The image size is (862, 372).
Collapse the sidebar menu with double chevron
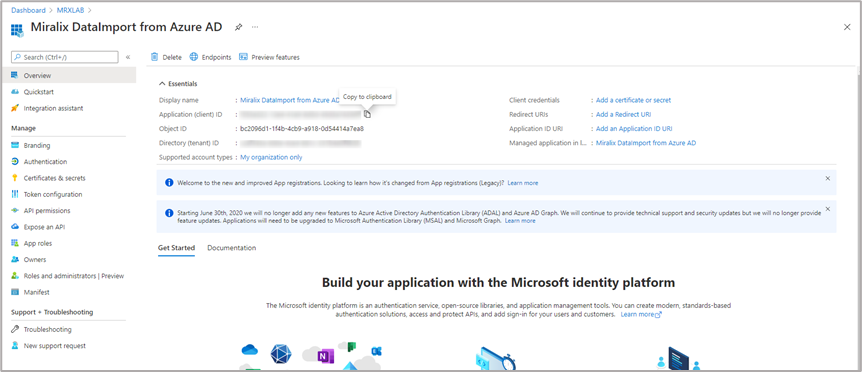pos(128,57)
